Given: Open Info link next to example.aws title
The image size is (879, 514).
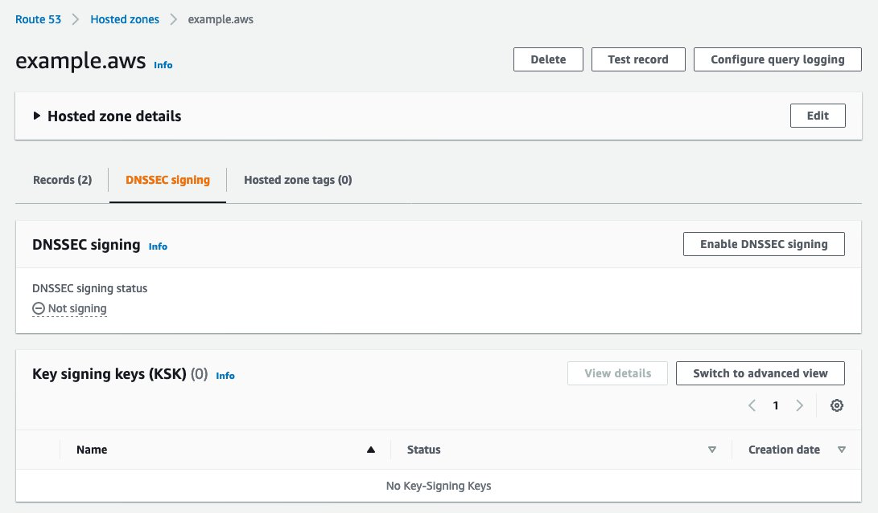Looking at the screenshot, I should tap(163, 65).
